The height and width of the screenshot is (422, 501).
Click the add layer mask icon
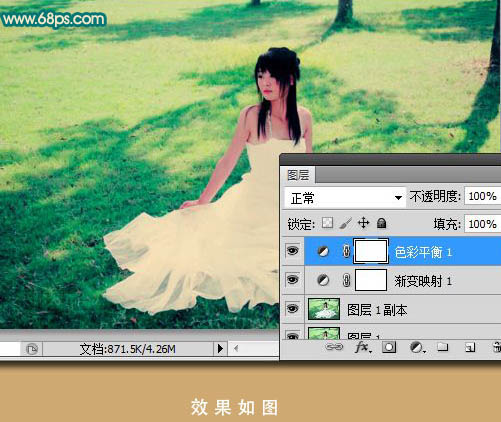tap(389, 347)
